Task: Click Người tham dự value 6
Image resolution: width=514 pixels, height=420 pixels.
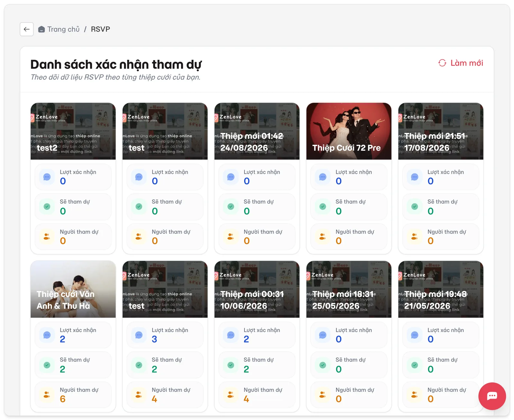Action: click(63, 399)
